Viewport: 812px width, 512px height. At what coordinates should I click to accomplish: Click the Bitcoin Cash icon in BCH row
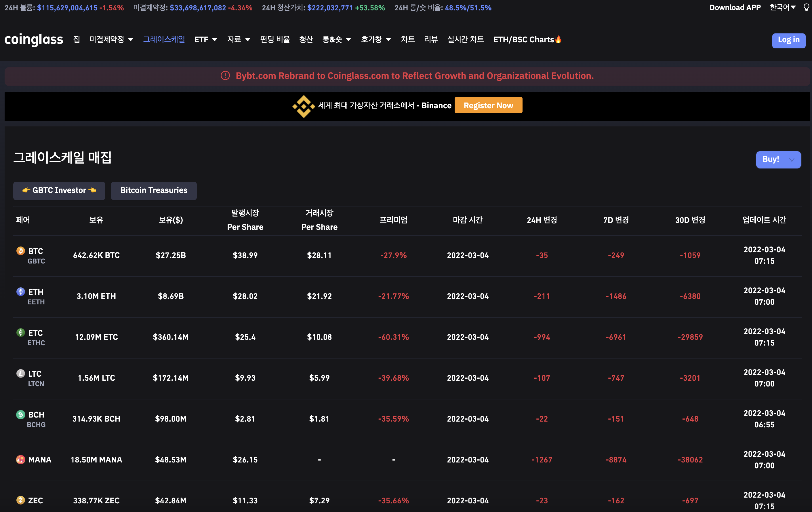point(20,414)
